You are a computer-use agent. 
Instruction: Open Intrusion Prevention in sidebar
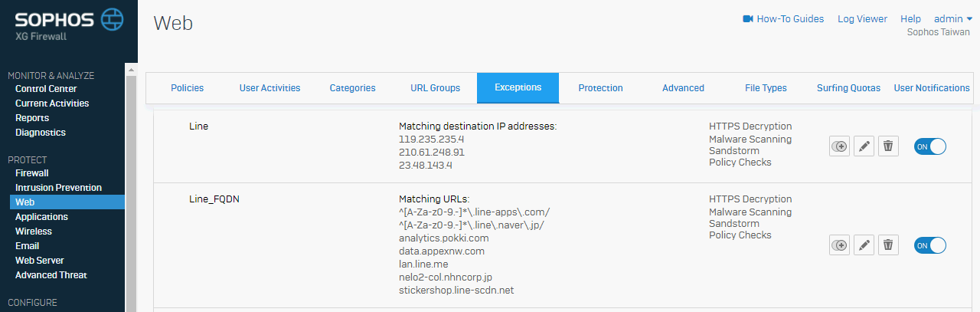(58, 188)
